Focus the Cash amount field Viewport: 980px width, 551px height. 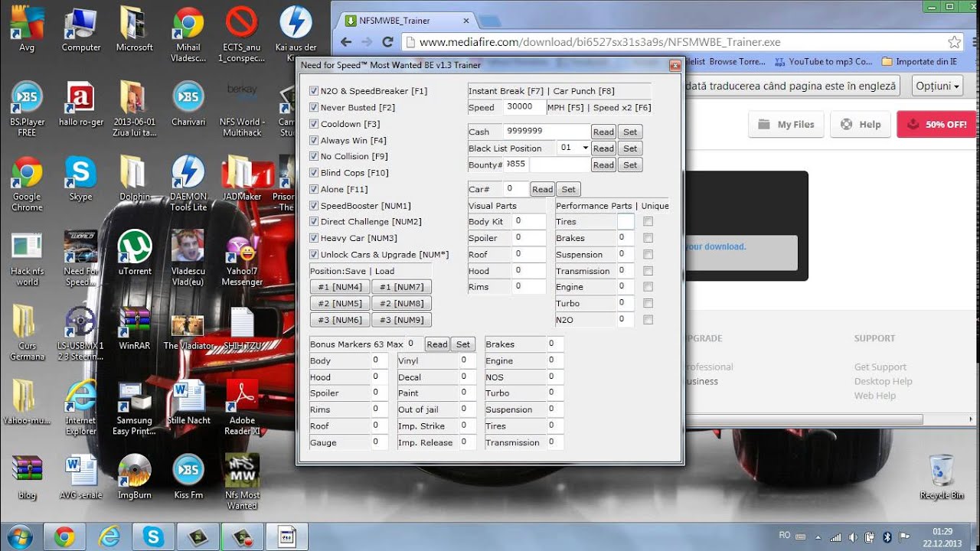547,132
